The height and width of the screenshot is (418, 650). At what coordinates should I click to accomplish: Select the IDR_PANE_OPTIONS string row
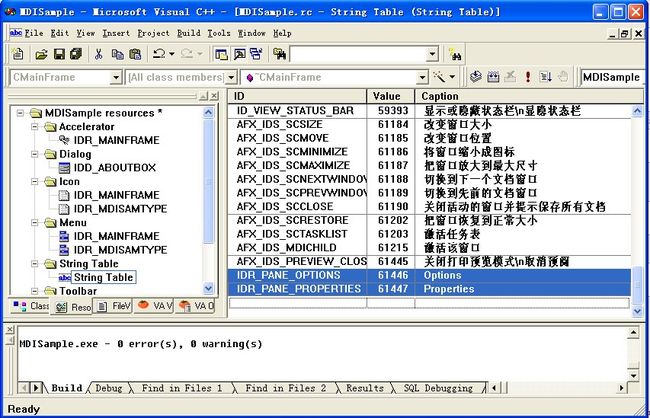[429, 275]
